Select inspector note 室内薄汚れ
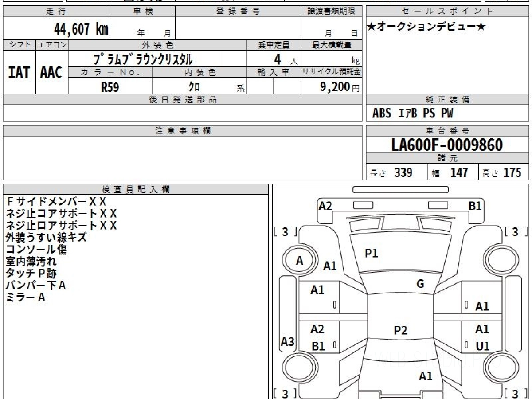The image size is (532, 399). [31, 262]
